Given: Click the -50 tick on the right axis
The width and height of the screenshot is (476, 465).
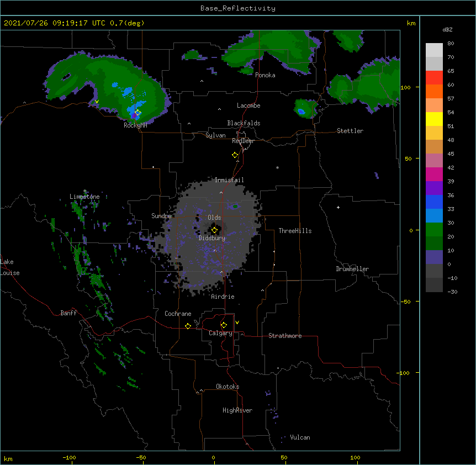Looking at the screenshot, I should pos(405,302).
